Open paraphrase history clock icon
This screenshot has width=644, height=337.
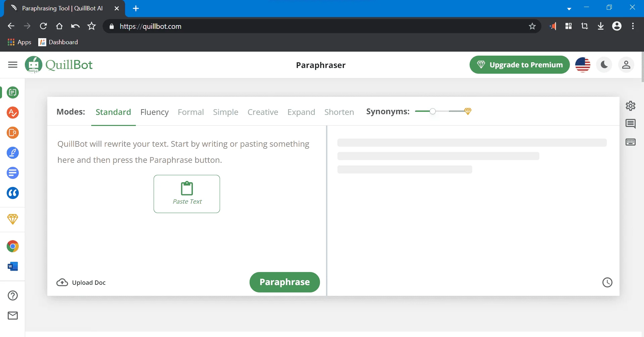coord(607,282)
